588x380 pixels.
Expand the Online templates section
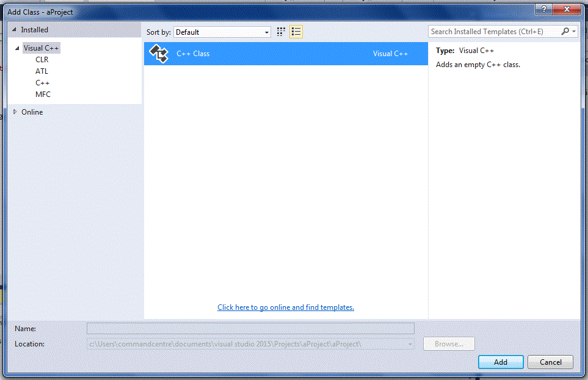(15, 112)
